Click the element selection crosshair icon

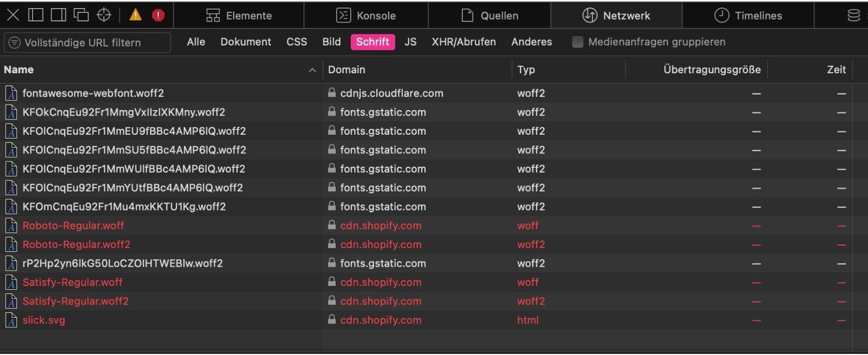pos(104,15)
